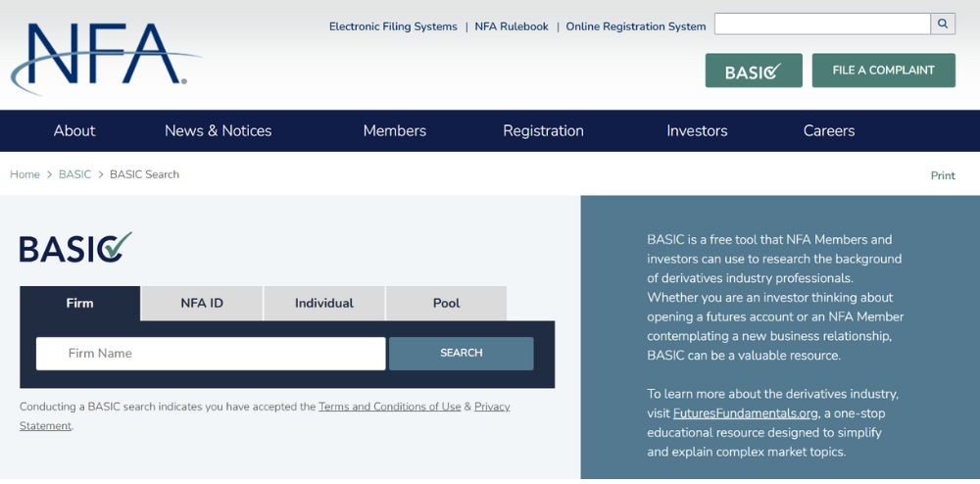Open the Members navigation menu
Viewport: 980px width, 484px height.
[394, 130]
